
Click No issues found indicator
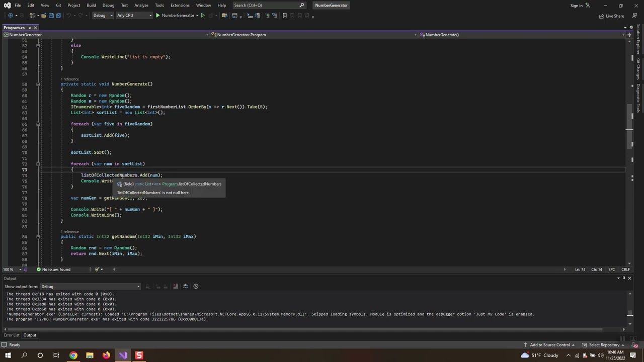(x=53, y=269)
